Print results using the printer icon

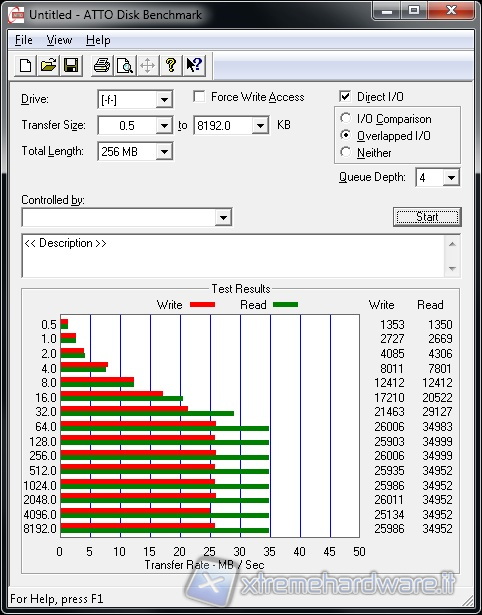pyautogui.click(x=102, y=65)
